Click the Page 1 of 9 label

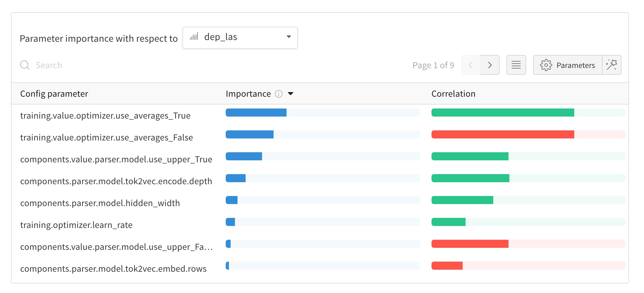click(433, 65)
